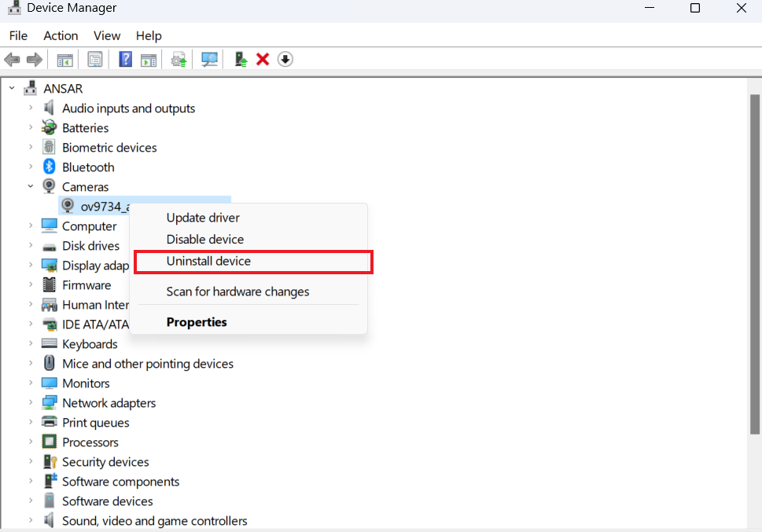Choose Update driver from context menu

203,218
